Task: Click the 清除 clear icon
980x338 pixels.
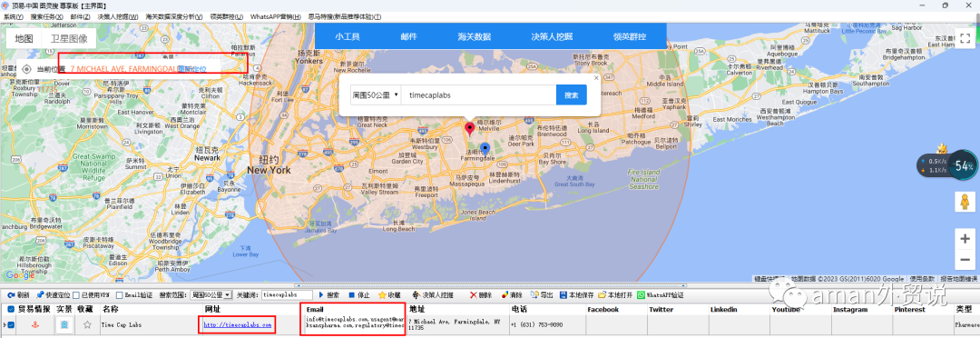Action: 505,294
